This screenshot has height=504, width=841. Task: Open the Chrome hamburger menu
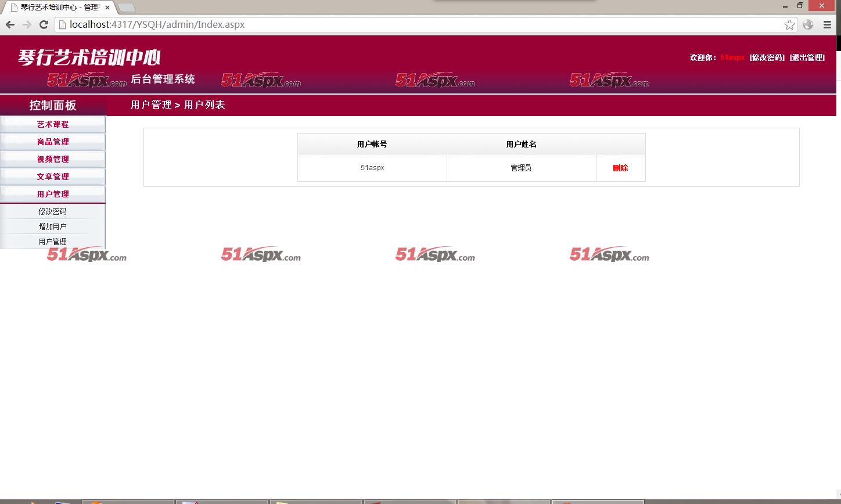click(827, 24)
